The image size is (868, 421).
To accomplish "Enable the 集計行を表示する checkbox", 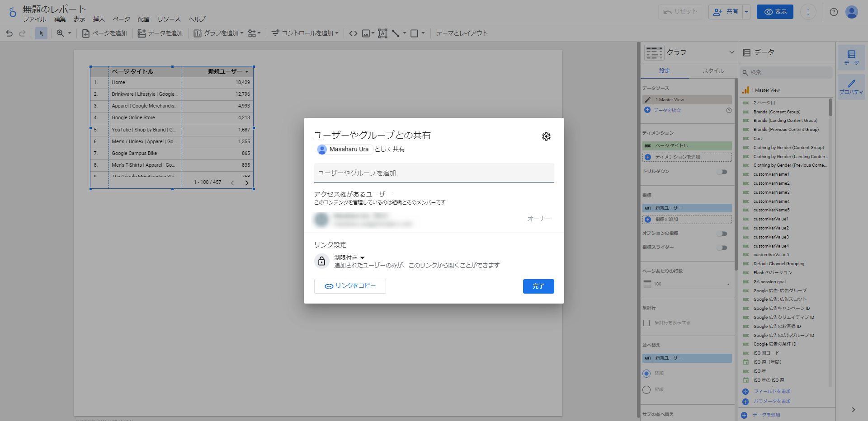I will 646,323.
